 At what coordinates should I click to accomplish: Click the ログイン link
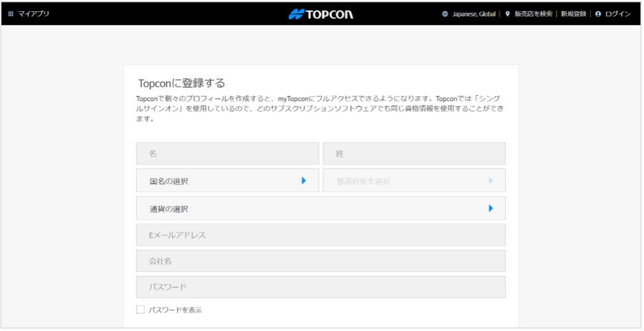617,14
